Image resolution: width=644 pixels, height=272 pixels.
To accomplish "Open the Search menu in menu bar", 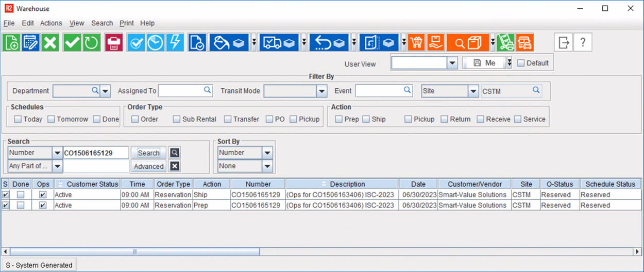I will point(102,23).
